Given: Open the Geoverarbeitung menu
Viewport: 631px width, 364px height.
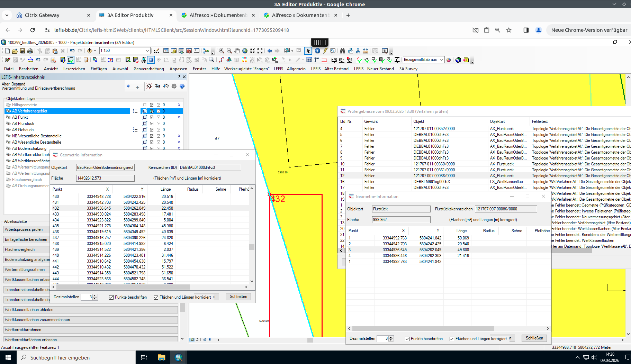Looking at the screenshot, I should [x=148, y=69].
